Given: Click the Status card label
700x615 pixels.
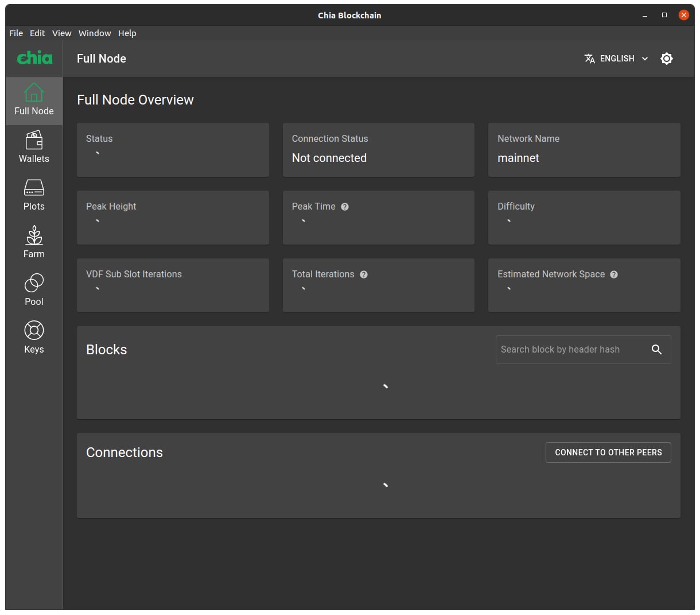Looking at the screenshot, I should (x=99, y=138).
